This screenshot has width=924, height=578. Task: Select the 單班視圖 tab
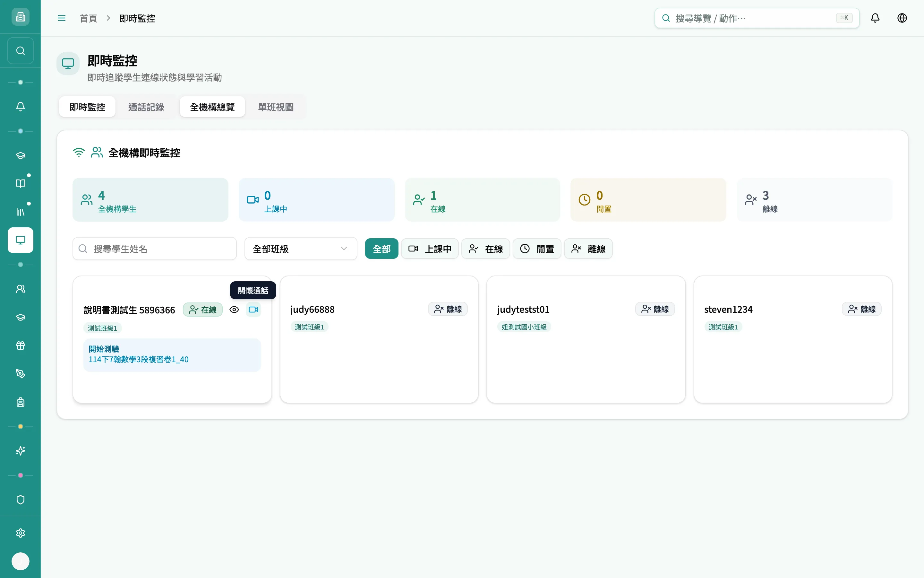[276, 107]
